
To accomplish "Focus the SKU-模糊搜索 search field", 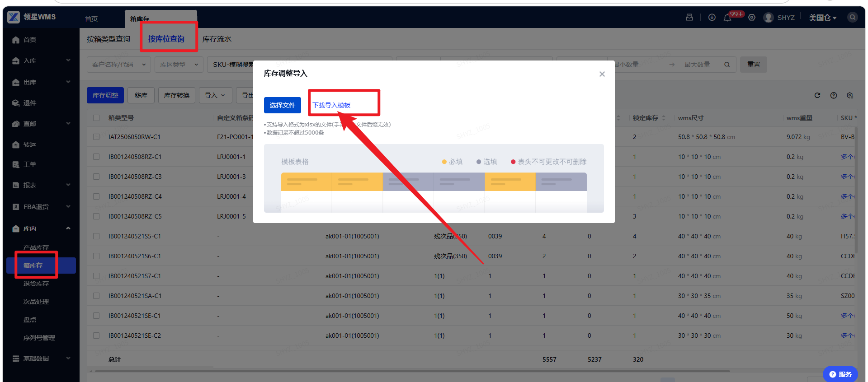I will (232, 65).
